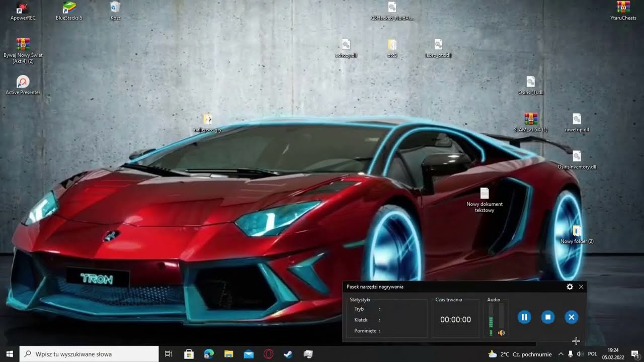Open File Explorer from the taskbar
This screenshot has width=644, height=362.
click(x=229, y=354)
